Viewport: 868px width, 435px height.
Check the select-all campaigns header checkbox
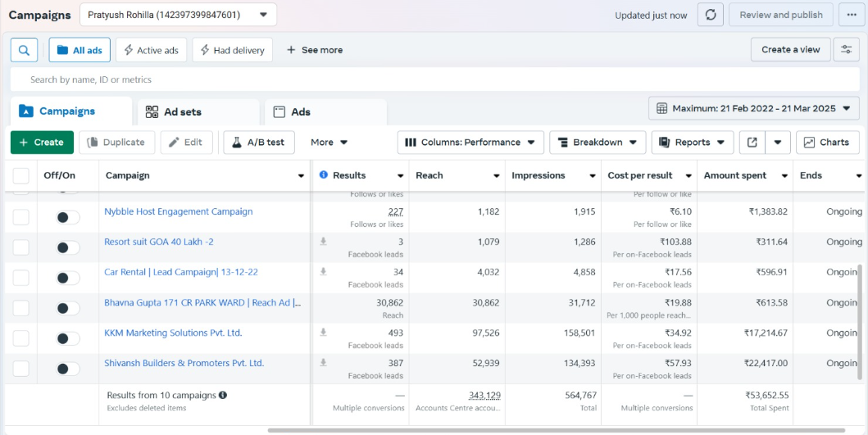(x=21, y=175)
